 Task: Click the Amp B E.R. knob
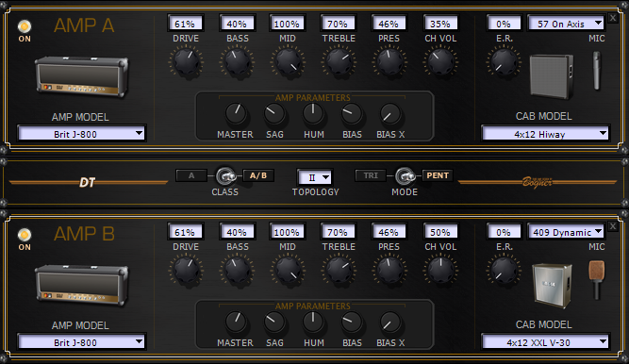(504, 270)
